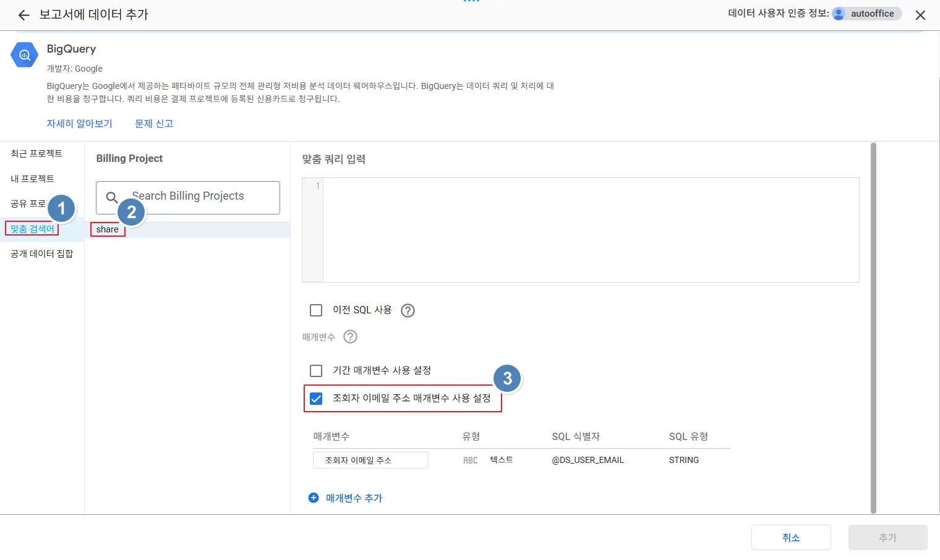Click the 매개변수 추가 link text
This screenshot has height=560, width=940.
(x=354, y=498)
